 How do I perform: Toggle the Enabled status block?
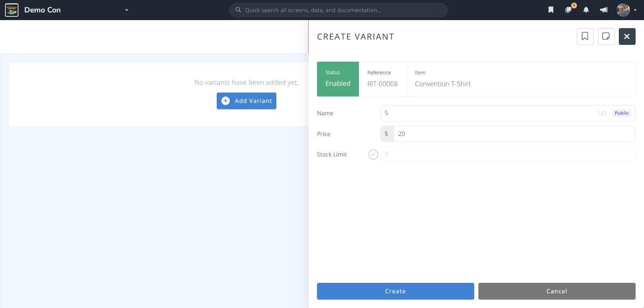tap(338, 79)
